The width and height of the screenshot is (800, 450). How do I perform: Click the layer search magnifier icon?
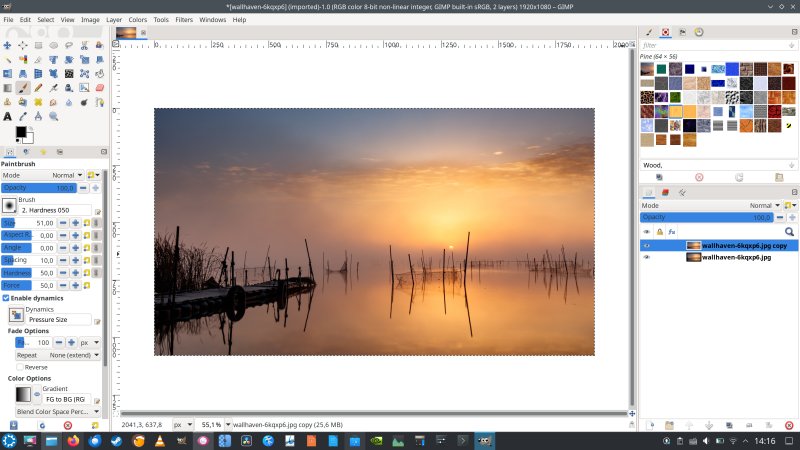click(x=789, y=232)
